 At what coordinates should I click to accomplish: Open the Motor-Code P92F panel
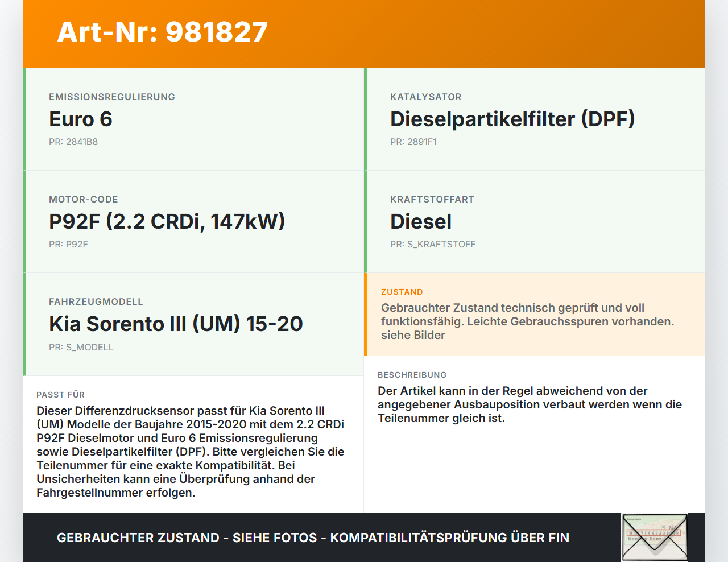tap(193, 221)
